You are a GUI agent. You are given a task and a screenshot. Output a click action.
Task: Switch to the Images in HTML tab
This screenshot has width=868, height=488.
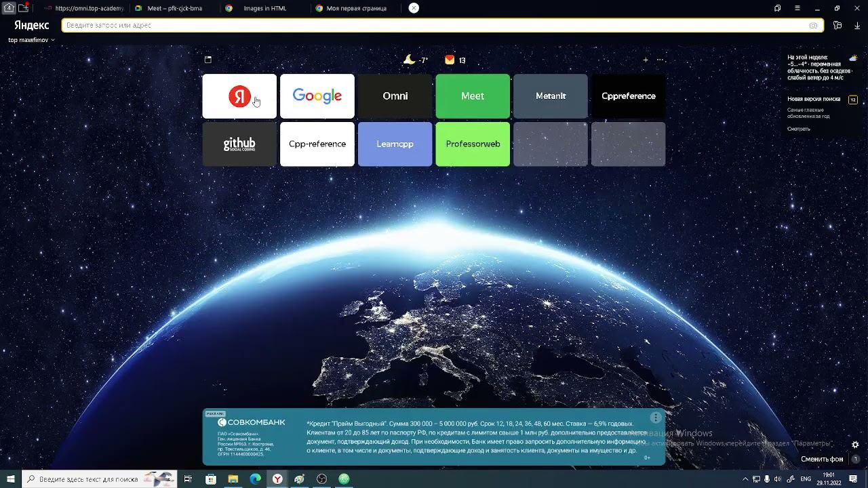point(264,8)
